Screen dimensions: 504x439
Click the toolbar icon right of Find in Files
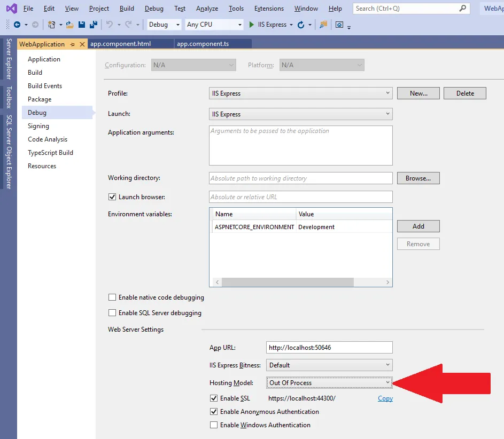coord(339,25)
